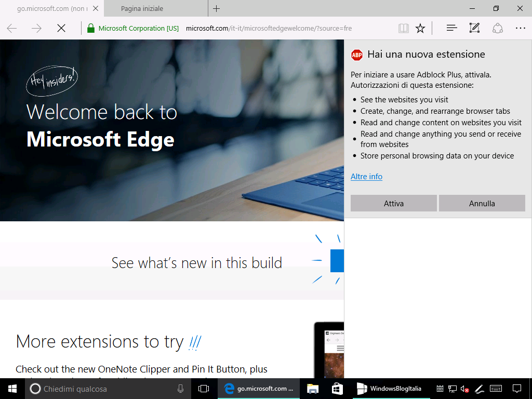This screenshot has height=399, width=532.
Task: Open the Windows Store taskbar icon
Action: (x=337, y=389)
